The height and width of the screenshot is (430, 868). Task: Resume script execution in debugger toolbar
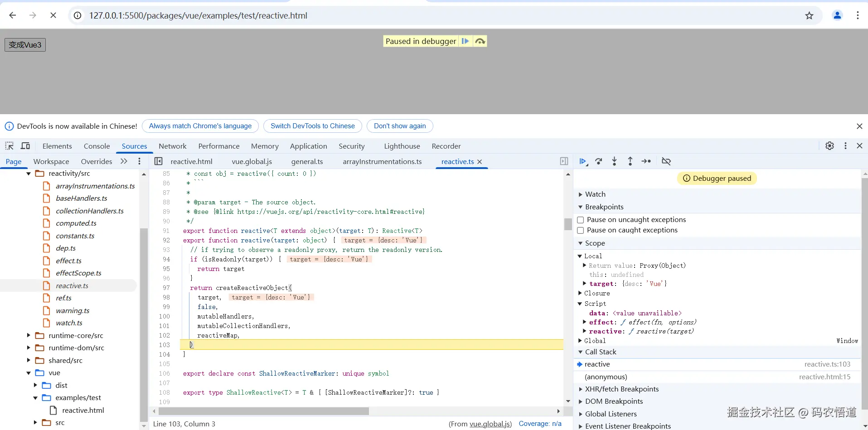[583, 161]
